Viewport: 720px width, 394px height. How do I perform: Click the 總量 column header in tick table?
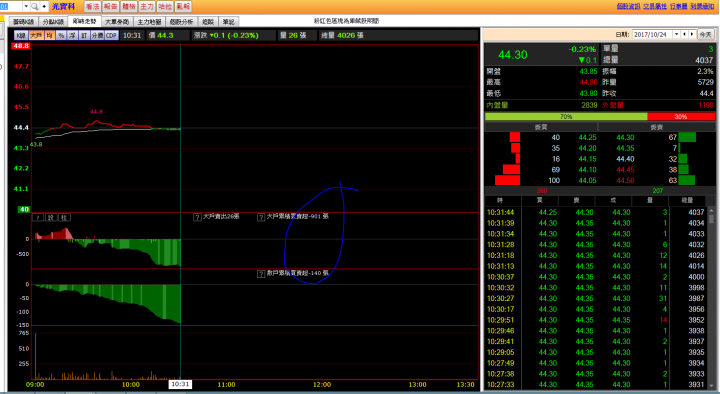coord(687,201)
